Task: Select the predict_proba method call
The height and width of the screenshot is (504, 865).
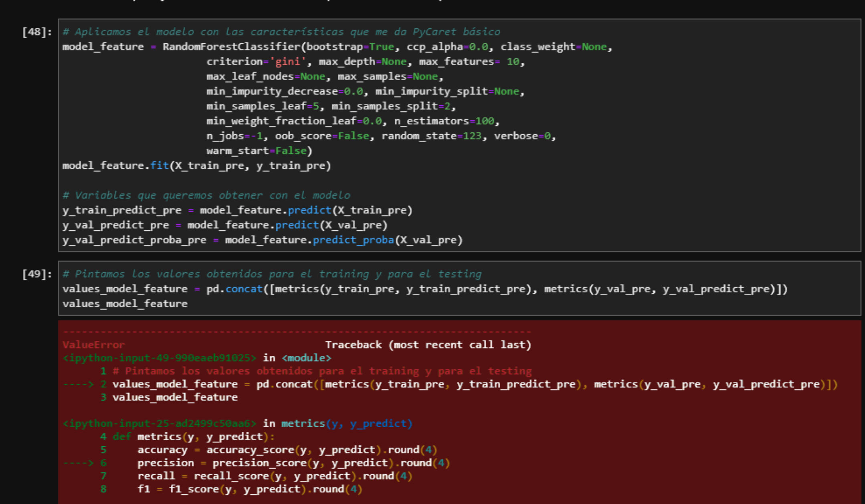Action: click(x=354, y=240)
